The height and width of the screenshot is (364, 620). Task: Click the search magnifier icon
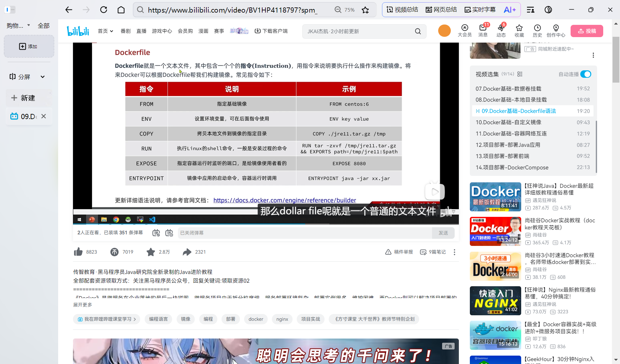(x=418, y=31)
